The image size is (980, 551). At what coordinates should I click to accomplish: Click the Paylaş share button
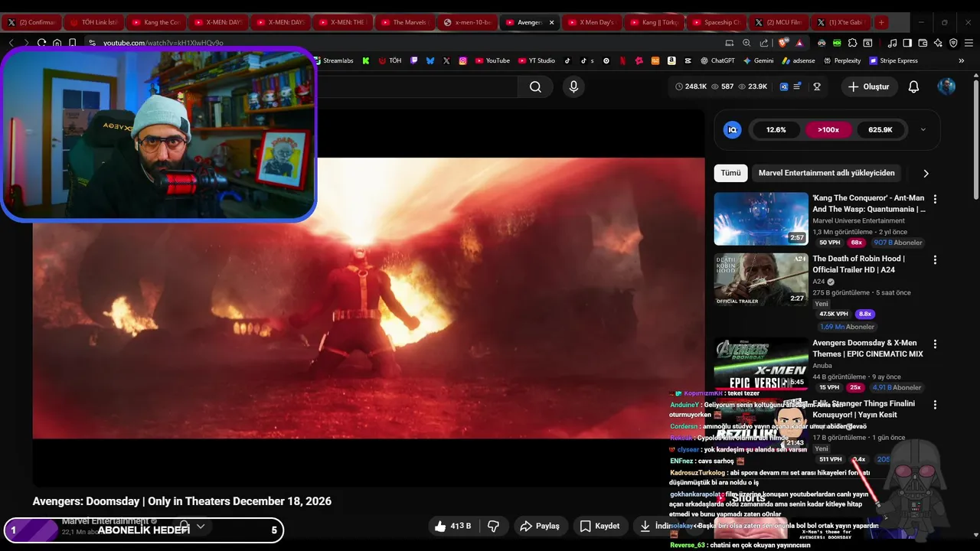tap(540, 526)
